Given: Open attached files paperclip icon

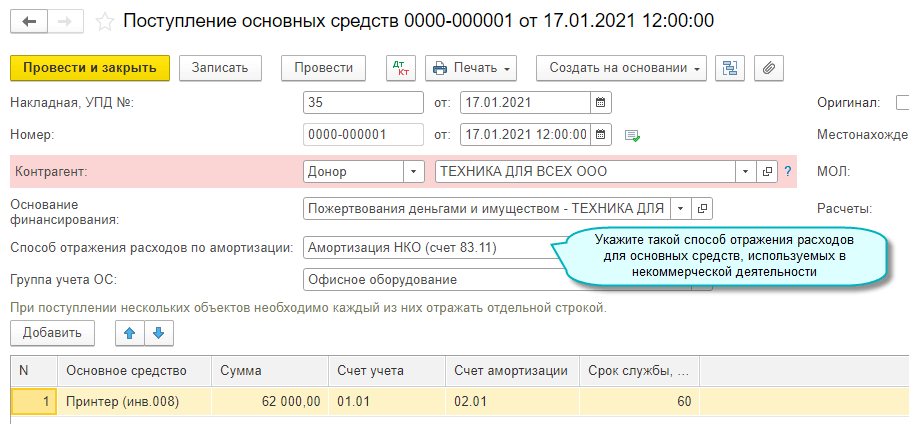Looking at the screenshot, I should click(x=769, y=68).
